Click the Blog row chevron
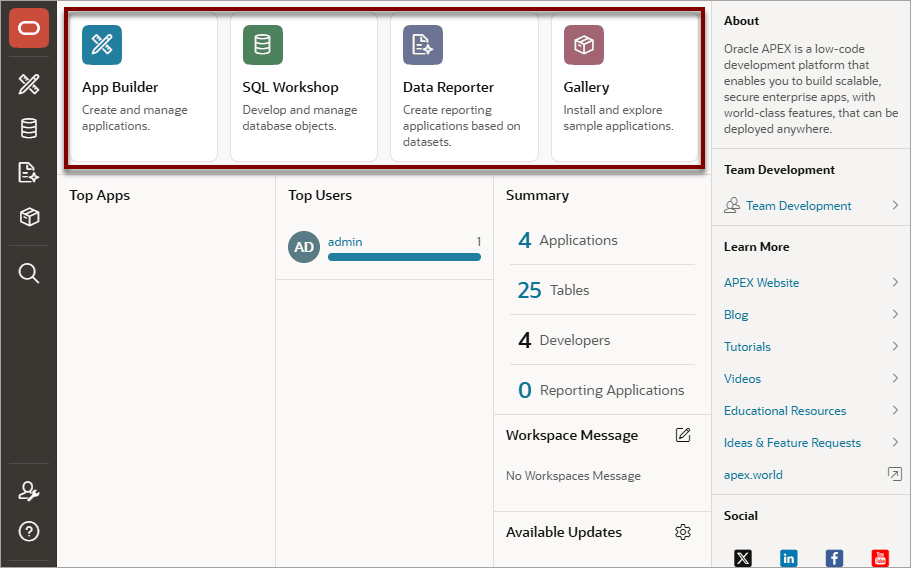Screen dimensions: 911x568 point(895,314)
